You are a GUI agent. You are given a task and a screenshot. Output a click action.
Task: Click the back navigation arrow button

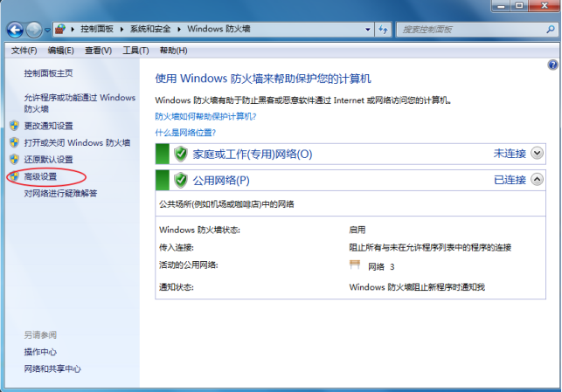[x=15, y=29]
